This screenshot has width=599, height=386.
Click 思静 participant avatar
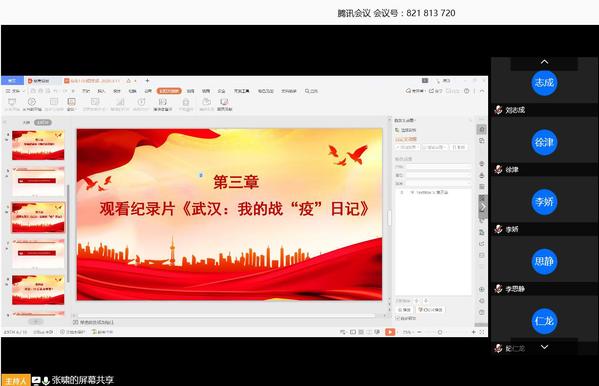coord(544,261)
